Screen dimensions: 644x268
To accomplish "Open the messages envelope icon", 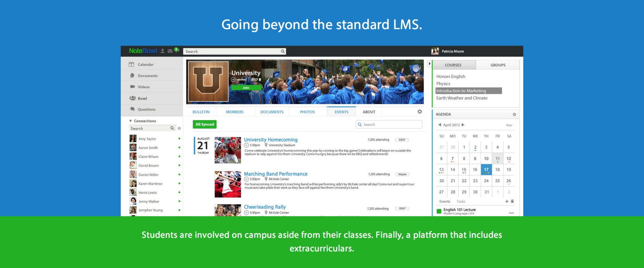I will coord(170,51).
